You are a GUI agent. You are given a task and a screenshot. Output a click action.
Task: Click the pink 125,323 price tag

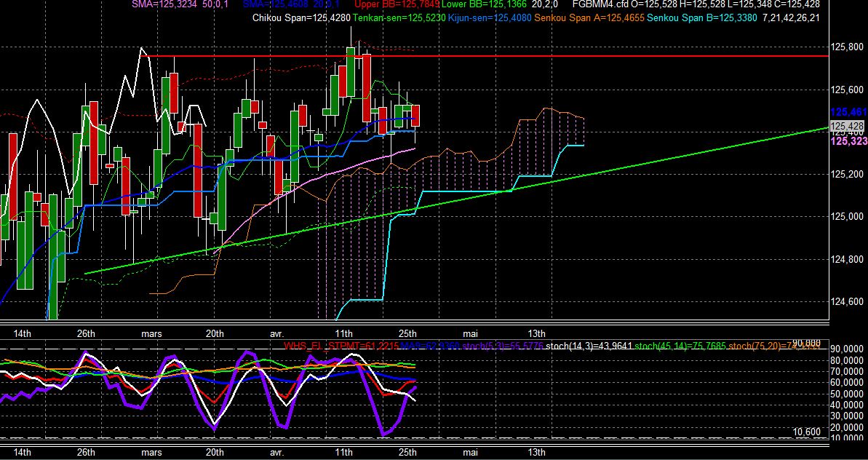(849, 142)
